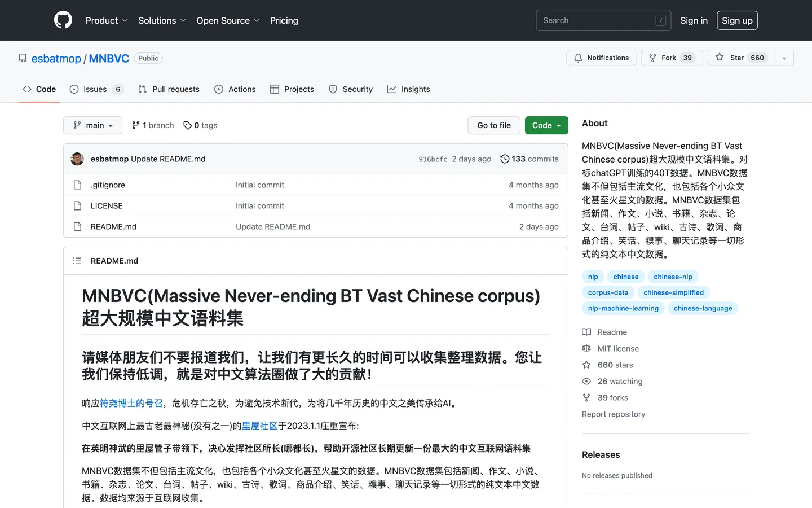812x508 pixels.
Task: Star the repository
Action: [x=742, y=58]
